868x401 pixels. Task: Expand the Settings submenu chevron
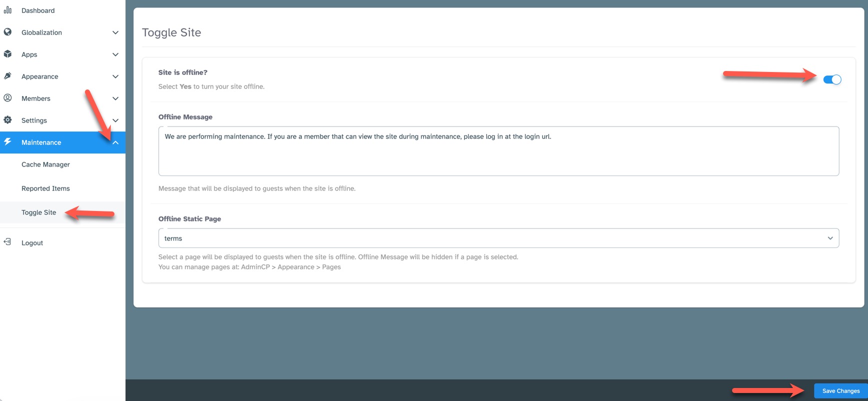(x=115, y=120)
